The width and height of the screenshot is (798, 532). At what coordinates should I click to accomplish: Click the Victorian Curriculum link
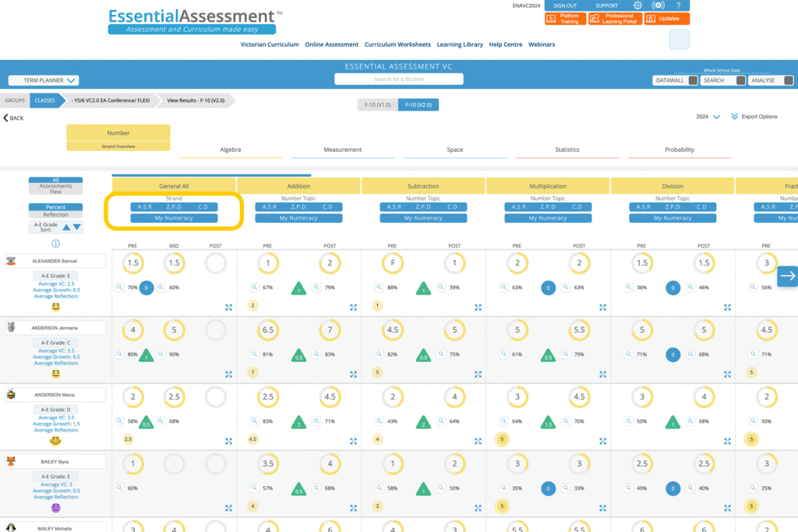270,44
